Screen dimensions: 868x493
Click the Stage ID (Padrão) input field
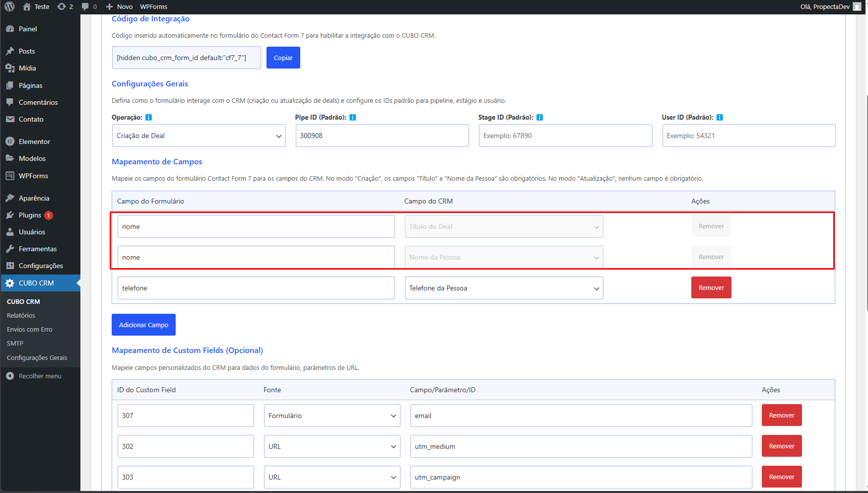click(565, 136)
